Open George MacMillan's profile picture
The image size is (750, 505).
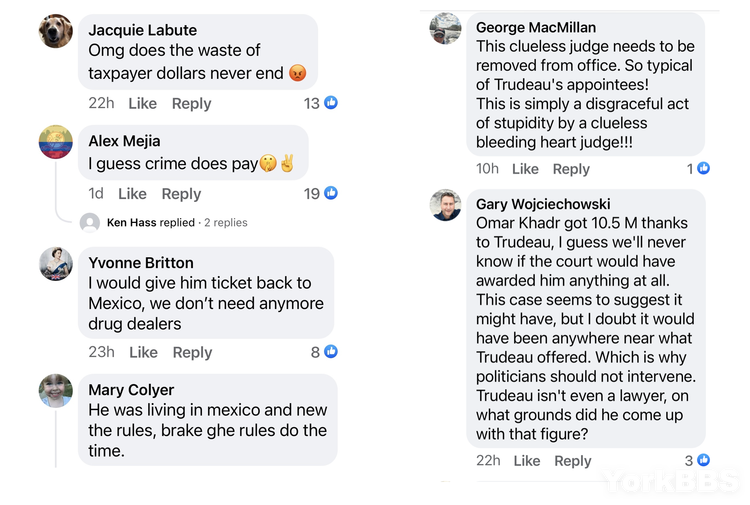[x=445, y=29]
